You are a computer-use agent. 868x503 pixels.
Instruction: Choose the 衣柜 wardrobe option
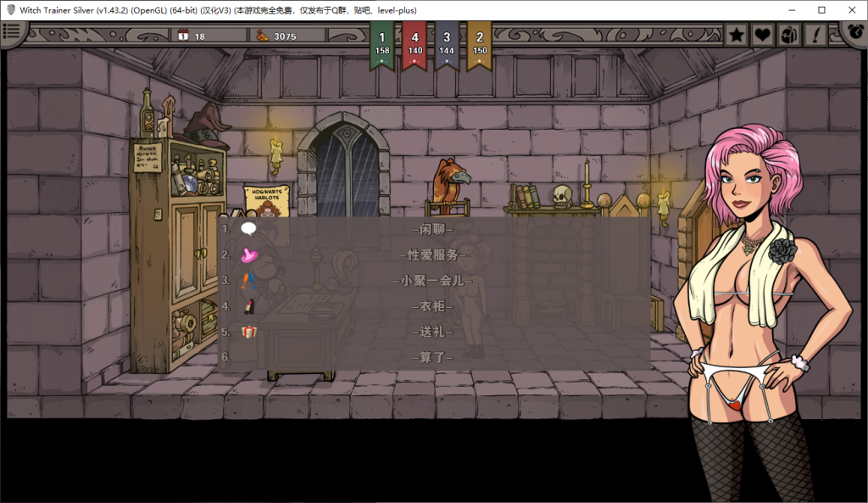click(x=432, y=306)
